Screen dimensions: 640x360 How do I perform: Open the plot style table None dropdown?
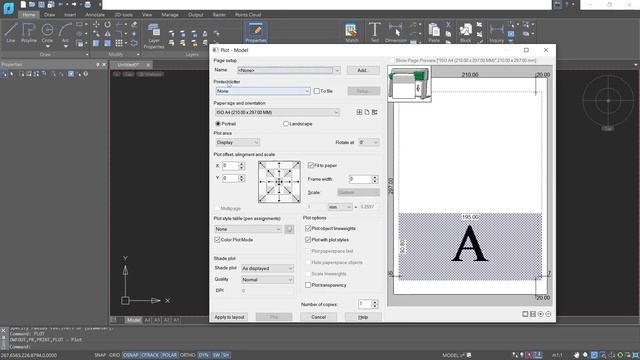tap(248, 229)
